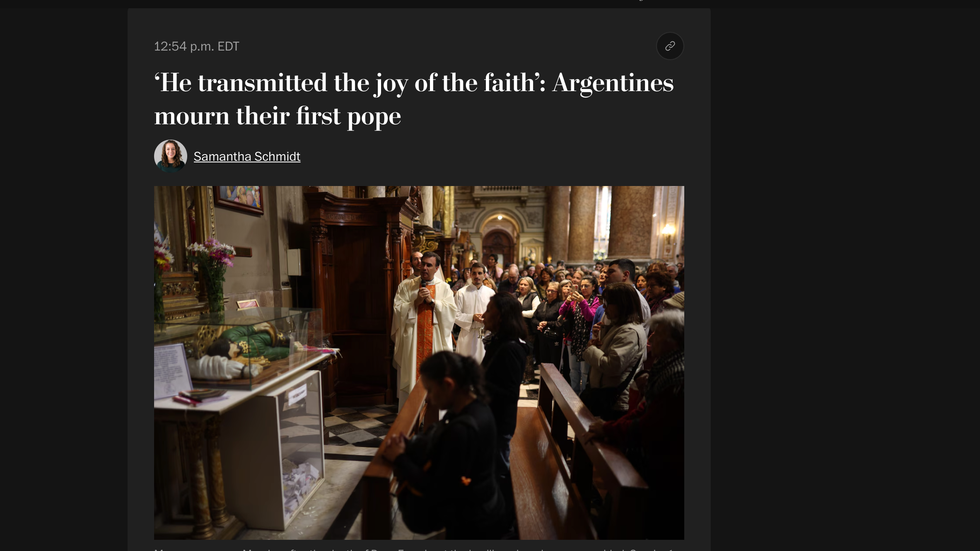
Task: Select the 12:54 p.m. EDT timestamp
Action: tap(197, 46)
